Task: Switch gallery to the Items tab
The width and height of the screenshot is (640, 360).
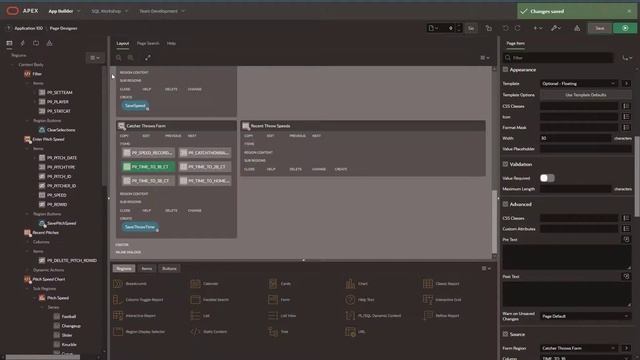Action: point(147,269)
